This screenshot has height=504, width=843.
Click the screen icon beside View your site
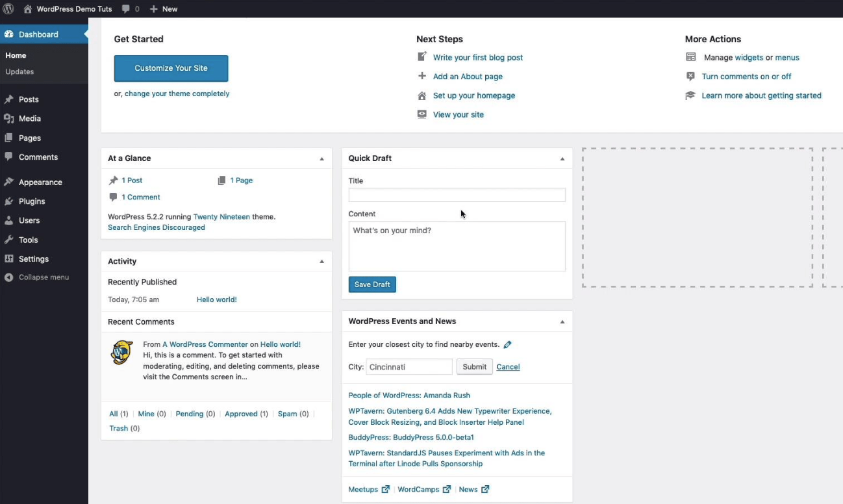[422, 114]
